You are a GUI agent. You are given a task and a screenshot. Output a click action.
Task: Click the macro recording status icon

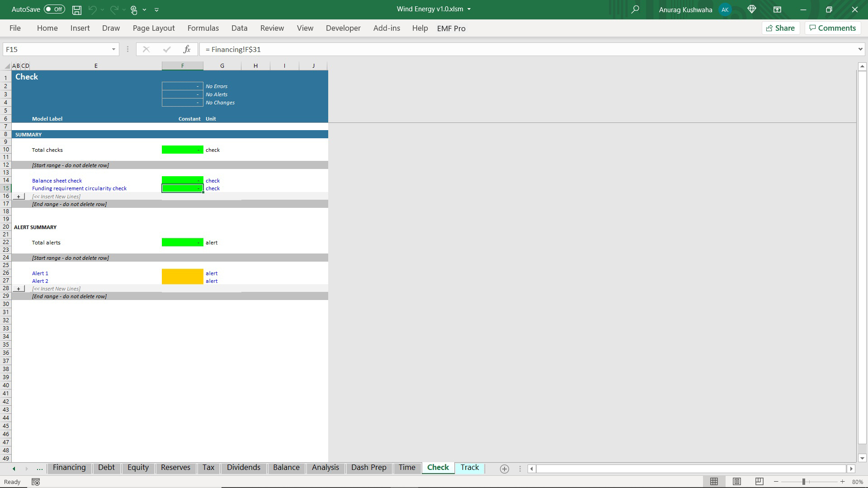click(36, 482)
